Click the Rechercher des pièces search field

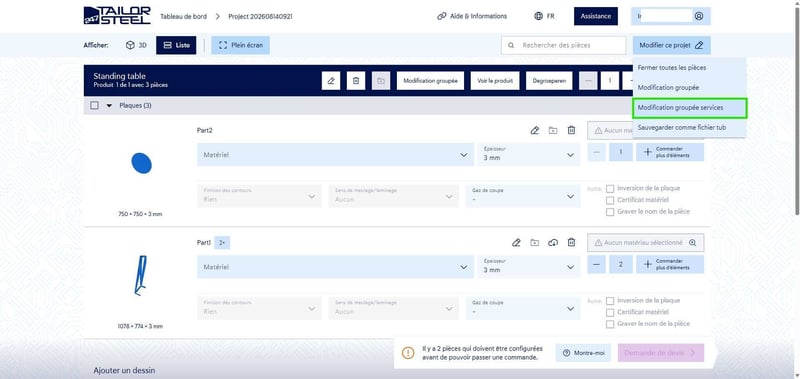click(563, 45)
